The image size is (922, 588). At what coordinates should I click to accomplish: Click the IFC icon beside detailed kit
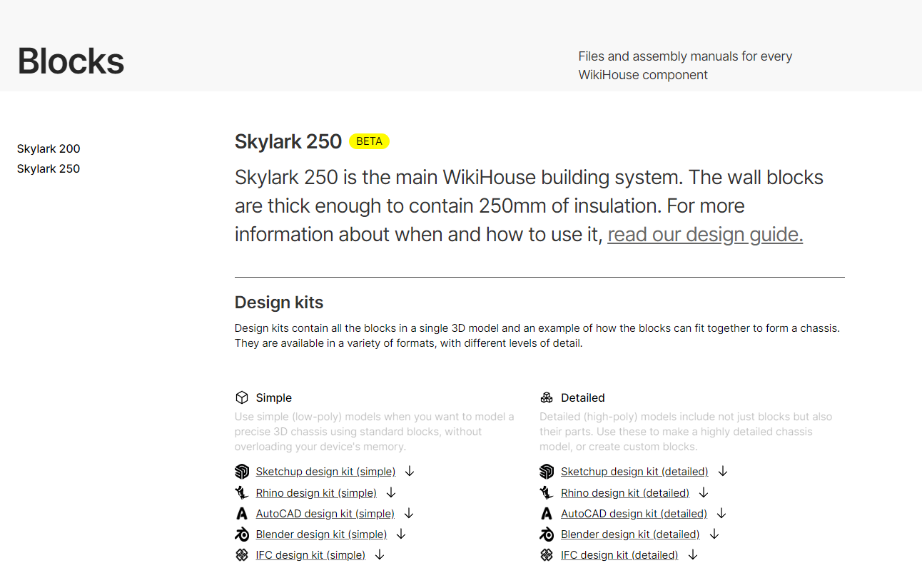(x=547, y=555)
